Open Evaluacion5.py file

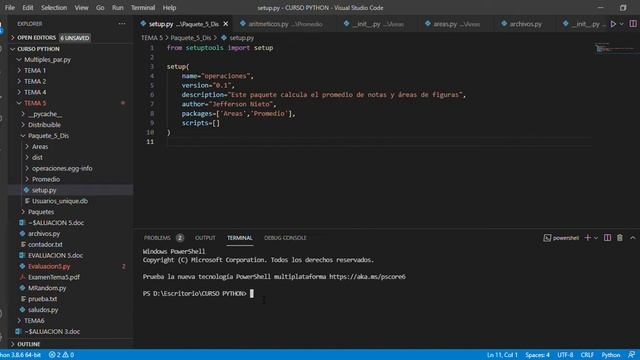(49, 266)
